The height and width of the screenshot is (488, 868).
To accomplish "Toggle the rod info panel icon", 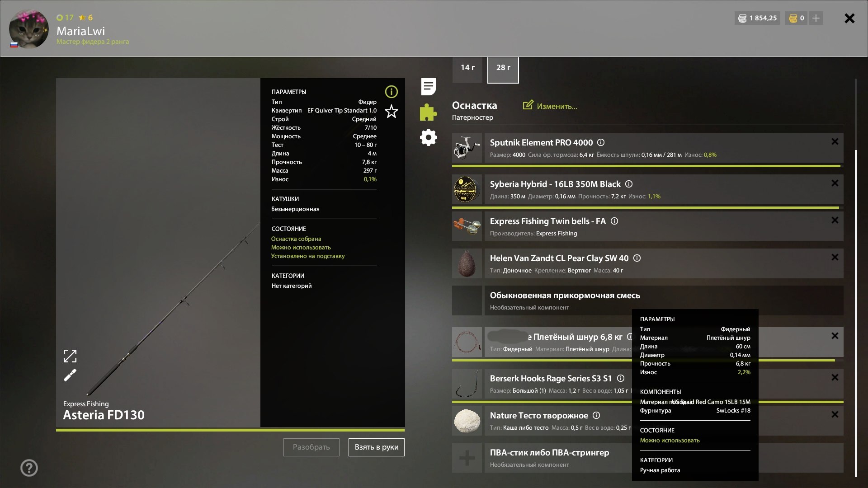I will [x=391, y=92].
